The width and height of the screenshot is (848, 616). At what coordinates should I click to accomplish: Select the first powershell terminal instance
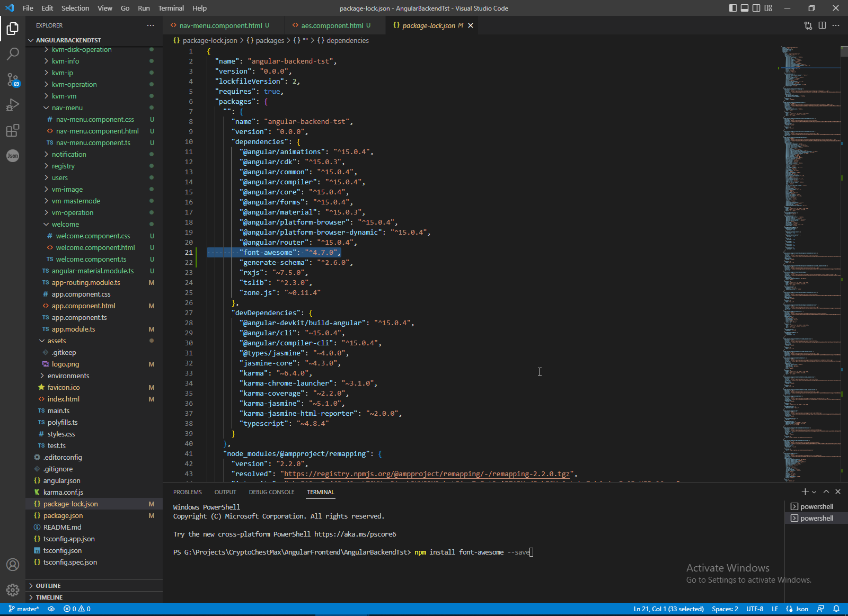(x=816, y=507)
